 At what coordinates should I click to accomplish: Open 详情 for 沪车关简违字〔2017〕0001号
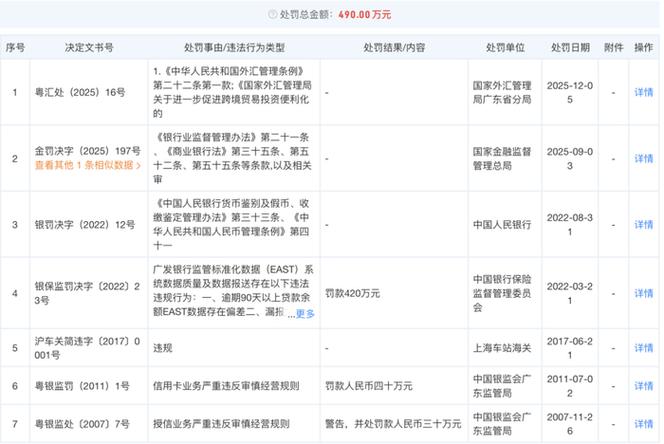coord(643,348)
